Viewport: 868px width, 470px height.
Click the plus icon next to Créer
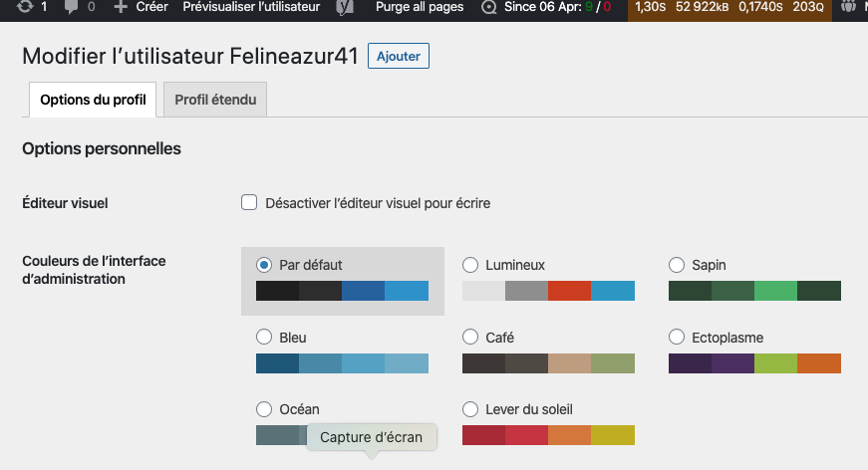[x=121, y=7]
